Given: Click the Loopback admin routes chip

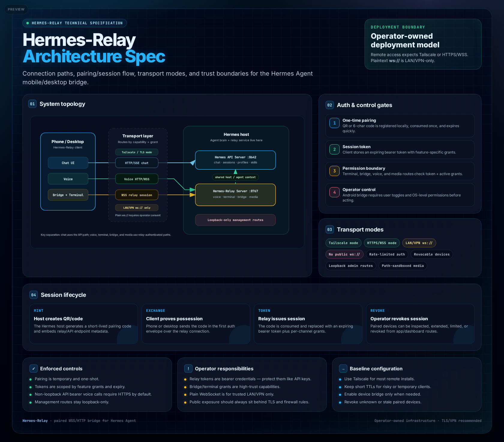Looking at the screenshot, I should (x=351, y=266).
